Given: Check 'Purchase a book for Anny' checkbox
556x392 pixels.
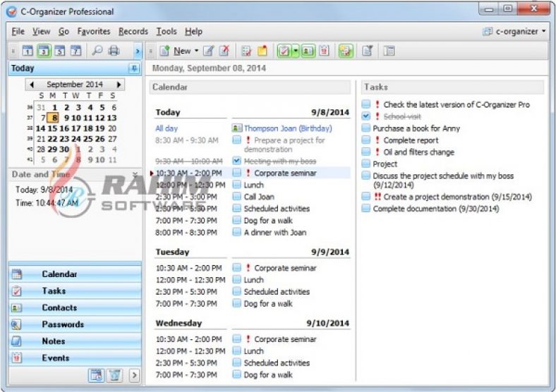Looking at the screenshot, I should (366, 128).
